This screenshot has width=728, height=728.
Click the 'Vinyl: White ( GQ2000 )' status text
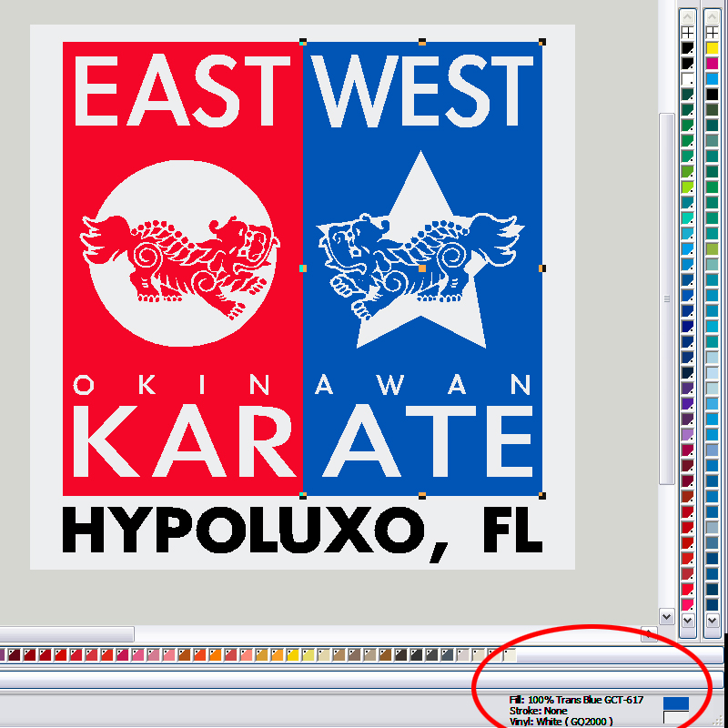561,722
